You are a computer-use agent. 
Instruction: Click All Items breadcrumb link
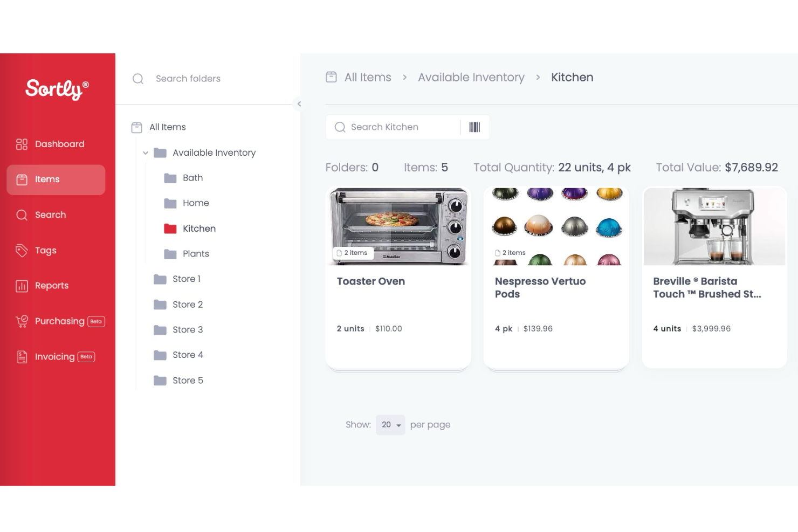[x=368, y=77]
